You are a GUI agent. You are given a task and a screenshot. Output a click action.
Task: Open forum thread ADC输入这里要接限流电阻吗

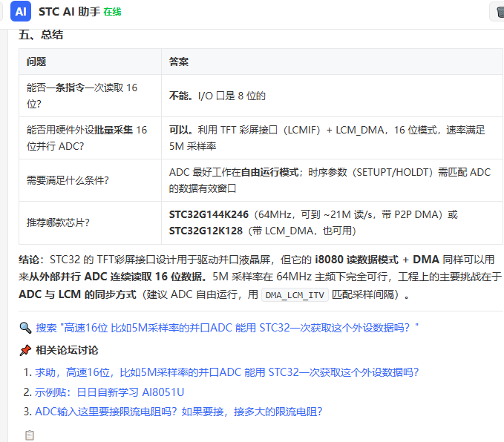pyautogui.click(x=178, y=412)
